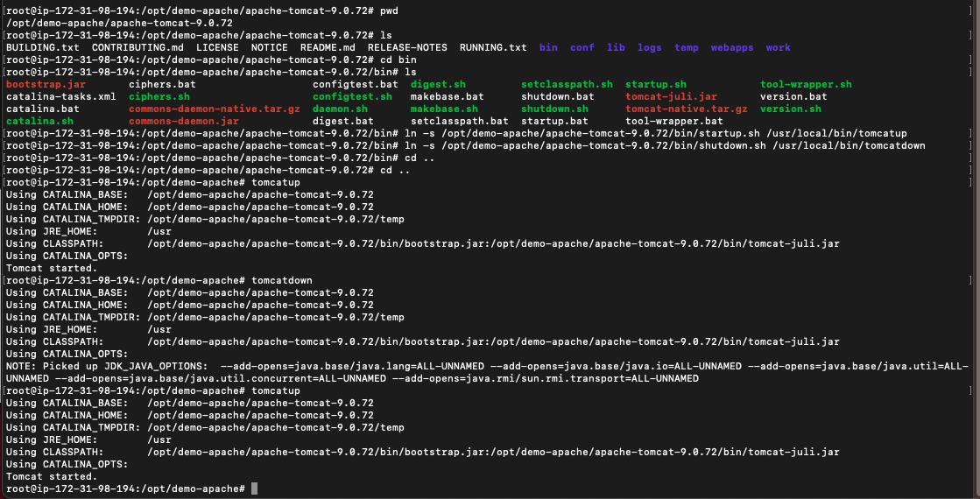Viewport: 980px width, 499px height.
Task: Click tool-wrapper.bat in the bin listing
Action: point(673,121)
